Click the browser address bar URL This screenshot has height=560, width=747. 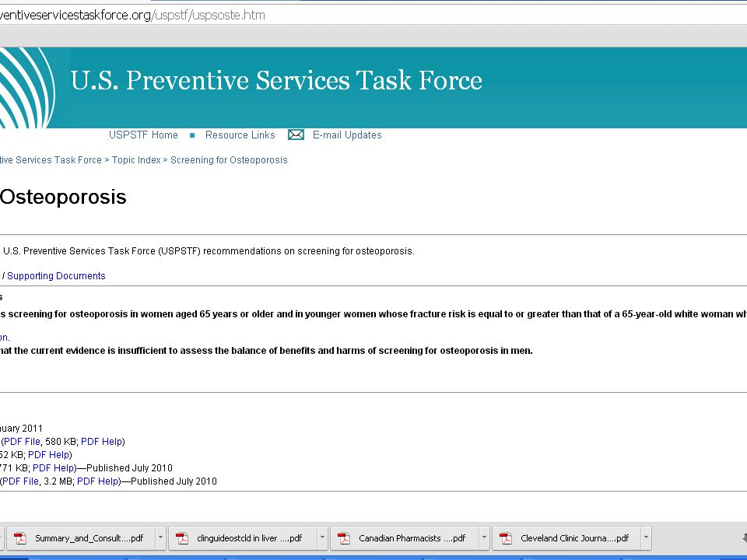[x=132, y=15]
